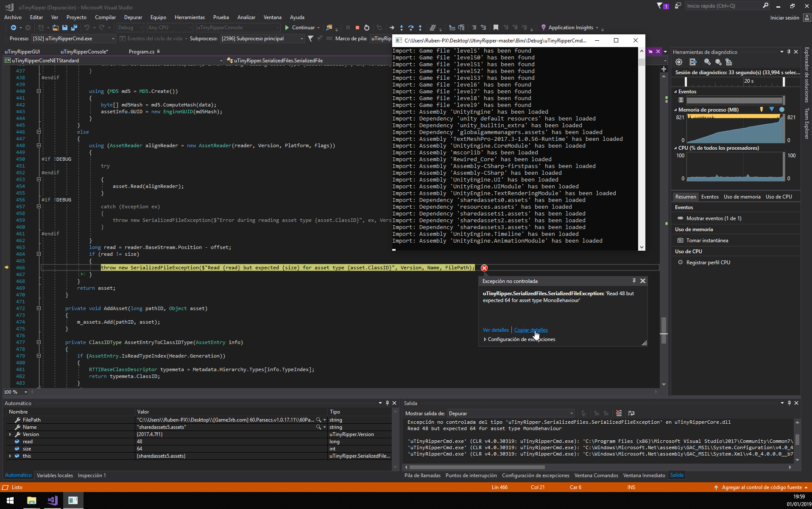
Task: Zoom in on the diagnostics timeline
Action: coord(707,62)
